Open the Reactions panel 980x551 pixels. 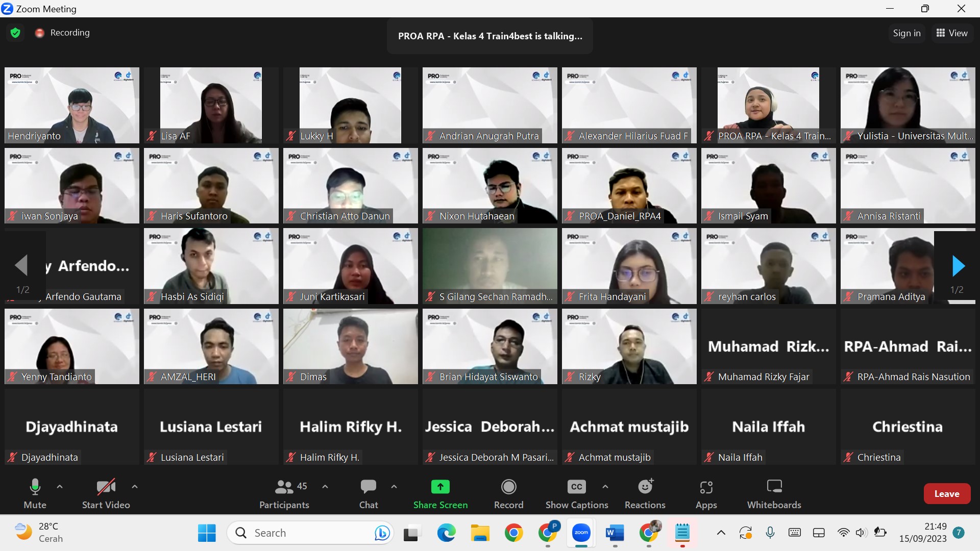[x=645, y=492]
